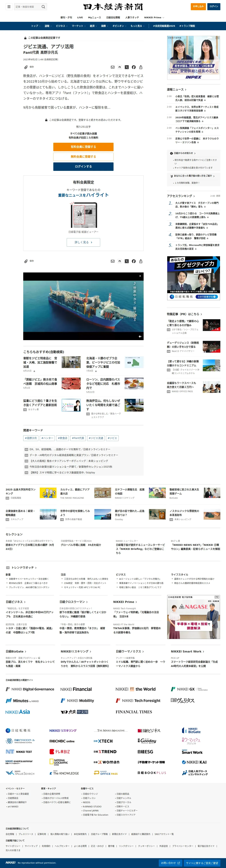
Task: Open the NAGASE advertisement banner
Action: pyautogui.click(x=194, y=617)
